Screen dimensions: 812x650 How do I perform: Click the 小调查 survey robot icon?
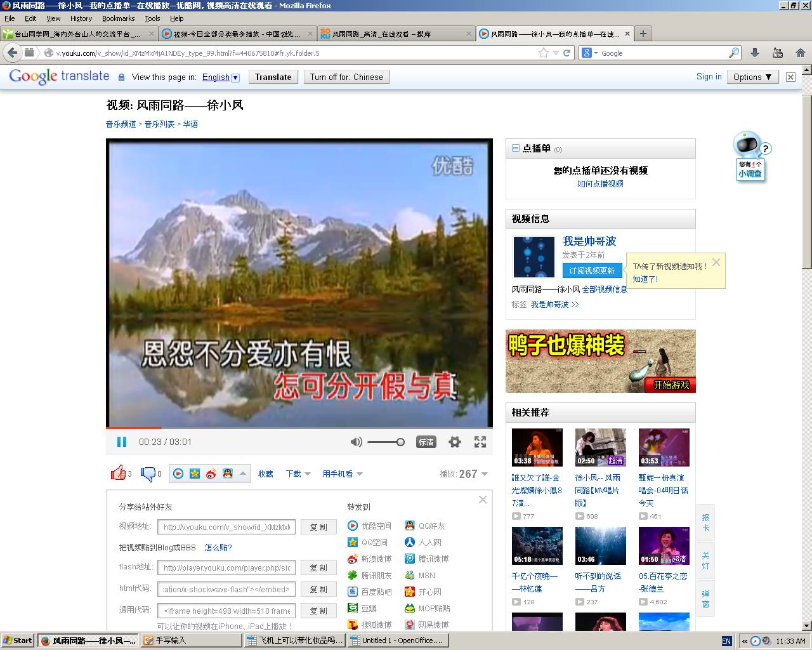click(750, 156)
